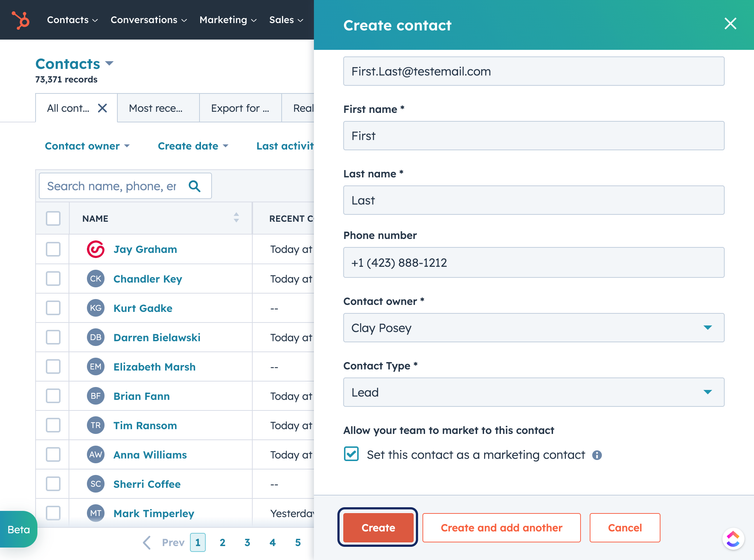
Task: Click the TR avatar for Tim Ransom
Action: click(96, 425)
